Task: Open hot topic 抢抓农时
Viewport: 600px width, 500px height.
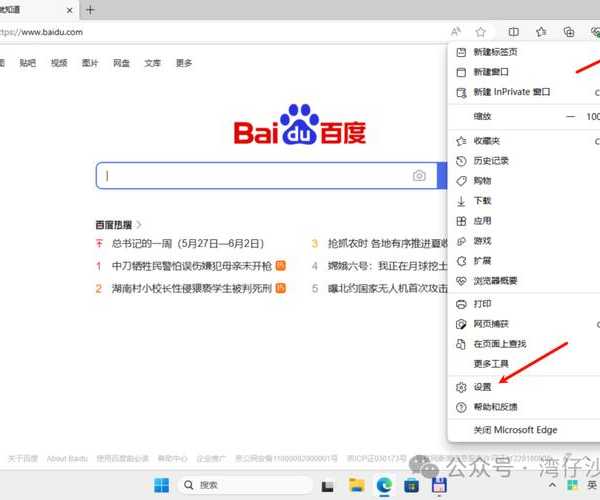Action: click(387, 243)
